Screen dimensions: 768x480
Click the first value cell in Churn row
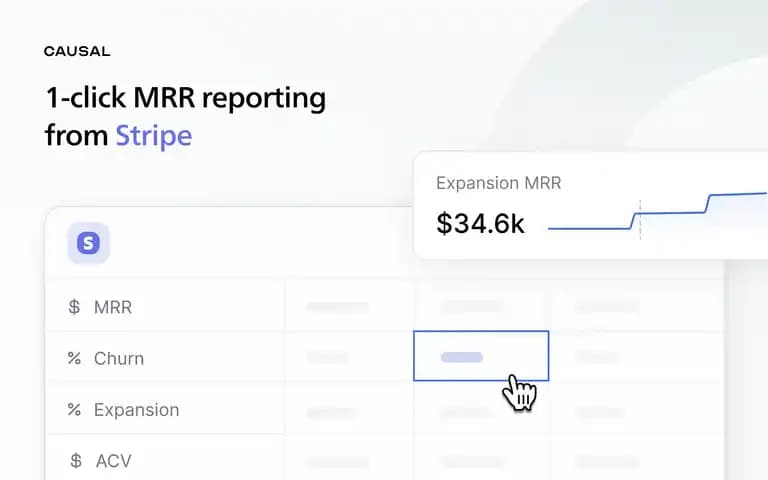[349, 357]
